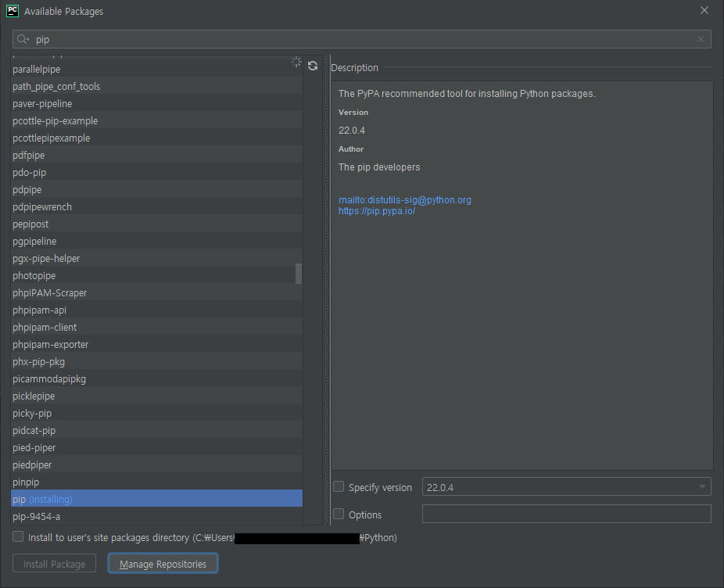Select the phpipam-client package
This screenshot has width=724, height=588.
click(x=156, y=327)
